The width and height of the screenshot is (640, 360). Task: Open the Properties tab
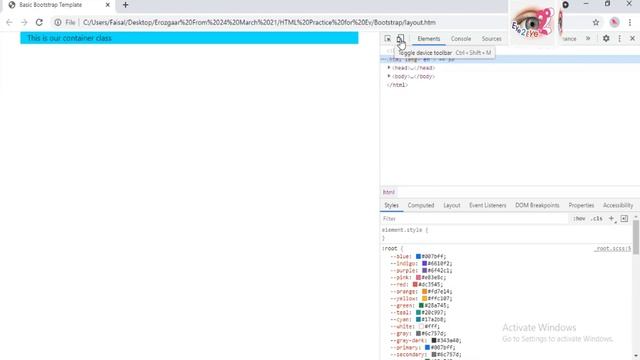pyautogui.click(x=581, y=205)
